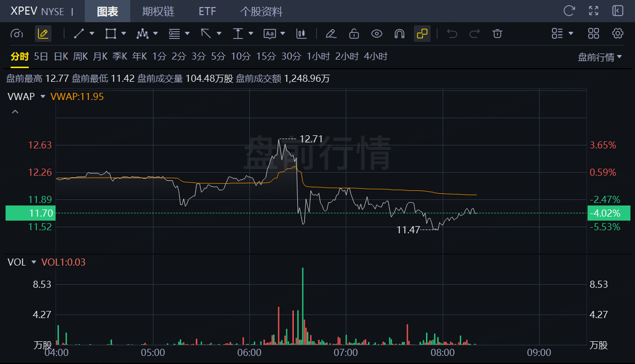Toggle the magnet snap mode icon
The width and height of the screenshot is (635, 364).
pos(399,34)
